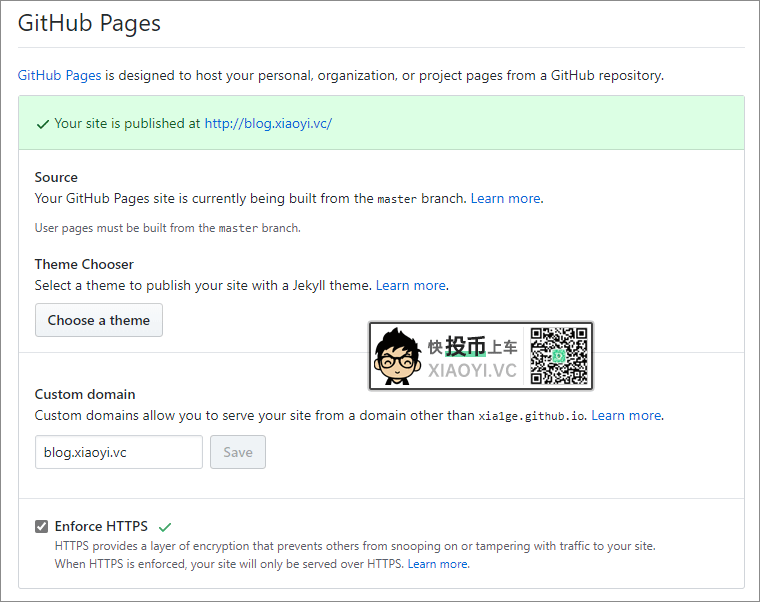
Task: Click the xia1ge.github.io domain text
Action: point(532,416)
